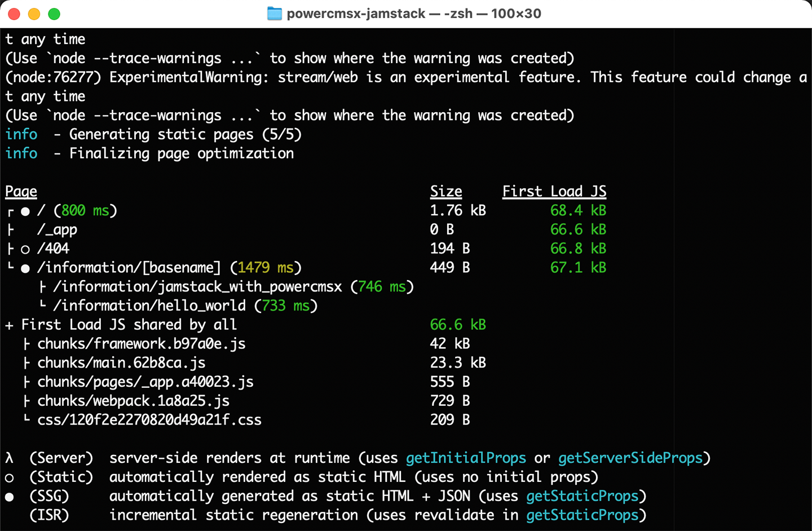The width and height of the screenshot is (812, 531).
Task: Click the filled circle on the (SSG) legend line
Action: click(10, 497)
